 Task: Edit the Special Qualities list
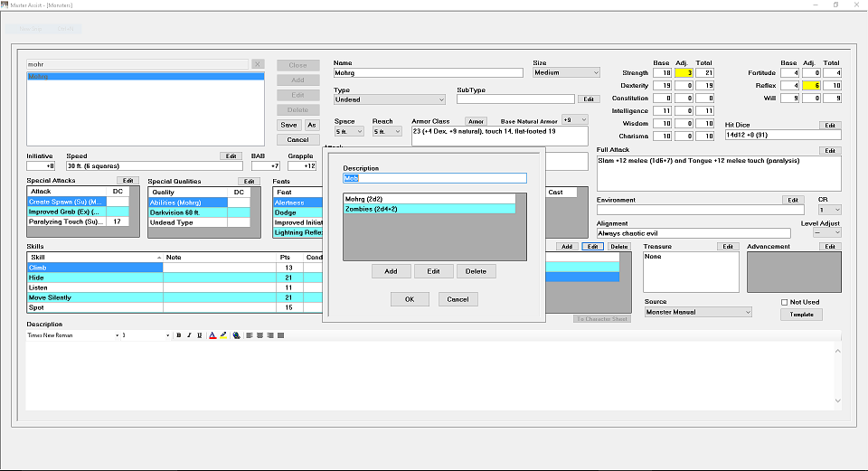[x=250, y=182]
